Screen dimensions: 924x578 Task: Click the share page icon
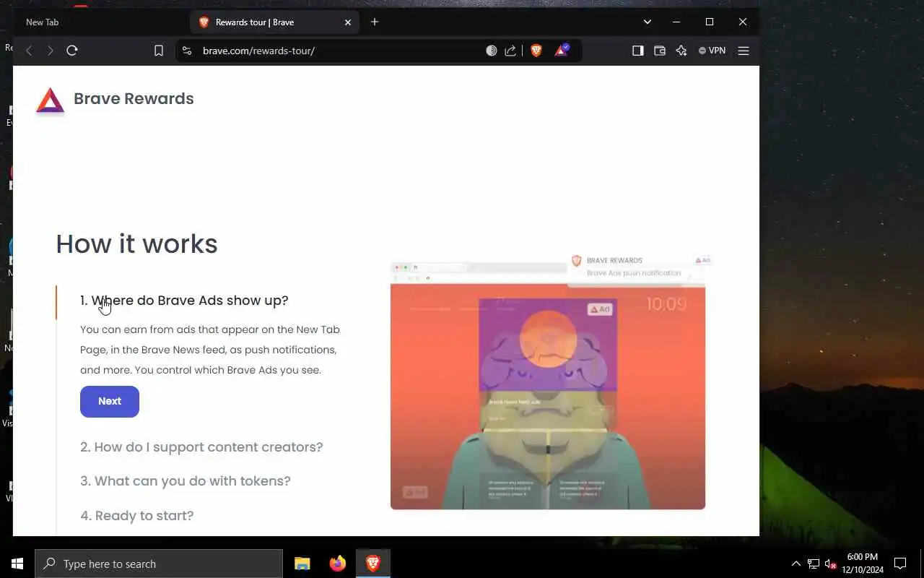(510, 51)
